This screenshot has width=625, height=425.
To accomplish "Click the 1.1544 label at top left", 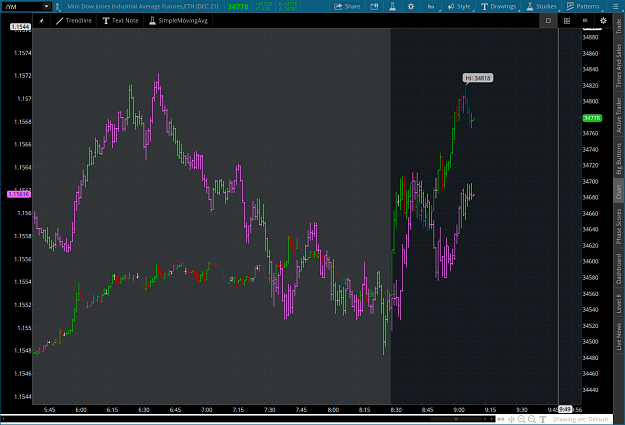I will (x=20, y=27).
